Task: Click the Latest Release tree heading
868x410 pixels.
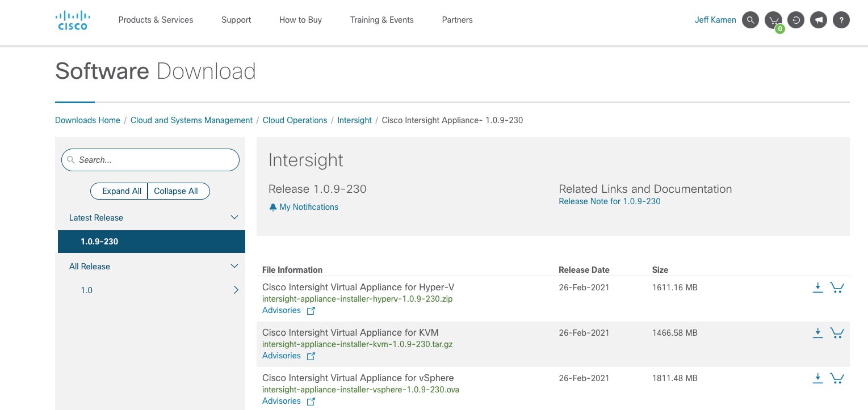Action: coord(96,218)
